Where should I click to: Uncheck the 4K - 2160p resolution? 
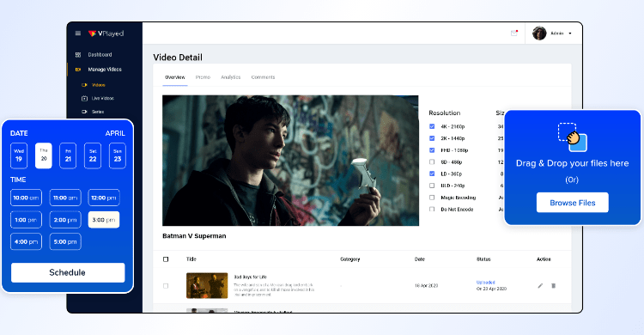[432, 126]
